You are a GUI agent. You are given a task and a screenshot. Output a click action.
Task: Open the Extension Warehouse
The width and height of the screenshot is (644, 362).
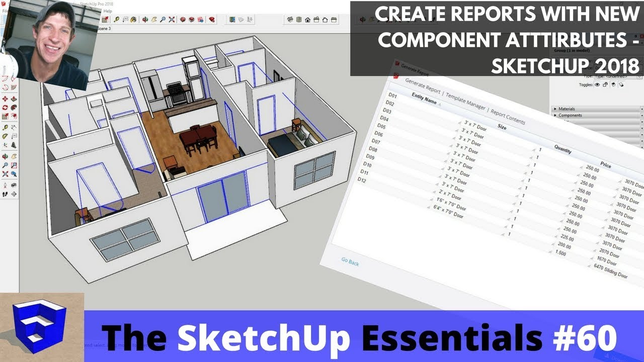coord(191,20)
